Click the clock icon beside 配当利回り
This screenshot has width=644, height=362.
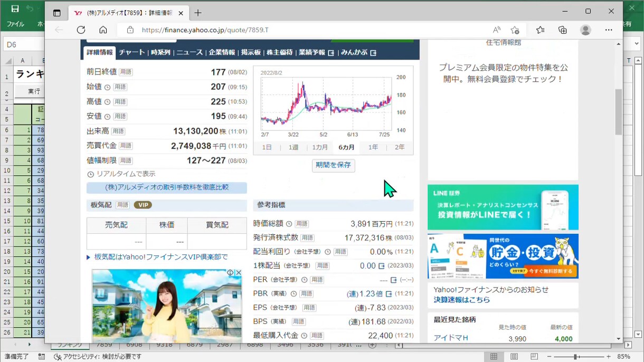[x=328, y=252]
